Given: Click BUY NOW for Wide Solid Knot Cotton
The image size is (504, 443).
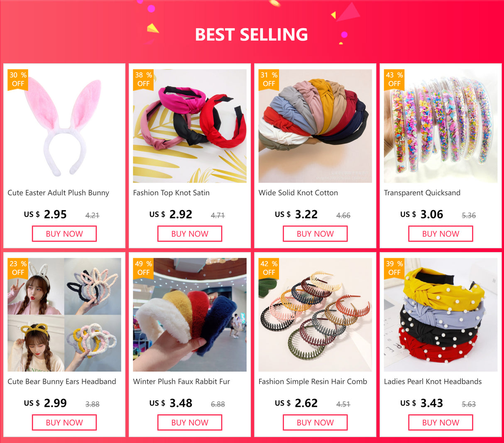Looking at the screenshot, I should (315, 234).
